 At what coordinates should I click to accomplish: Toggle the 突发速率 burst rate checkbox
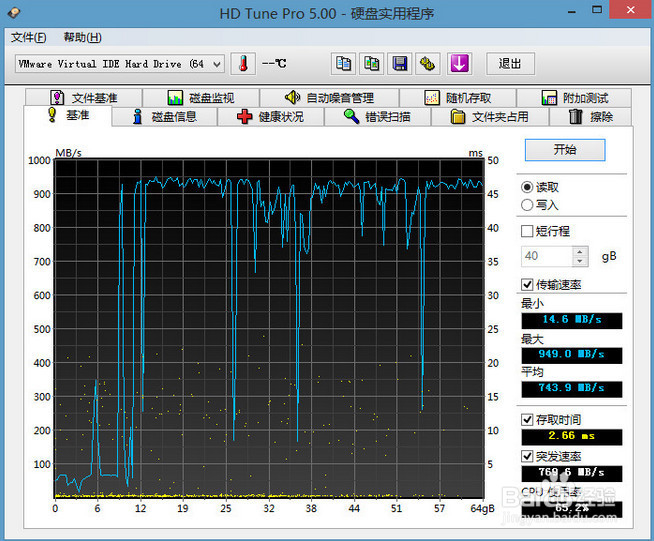pos(527,456)
